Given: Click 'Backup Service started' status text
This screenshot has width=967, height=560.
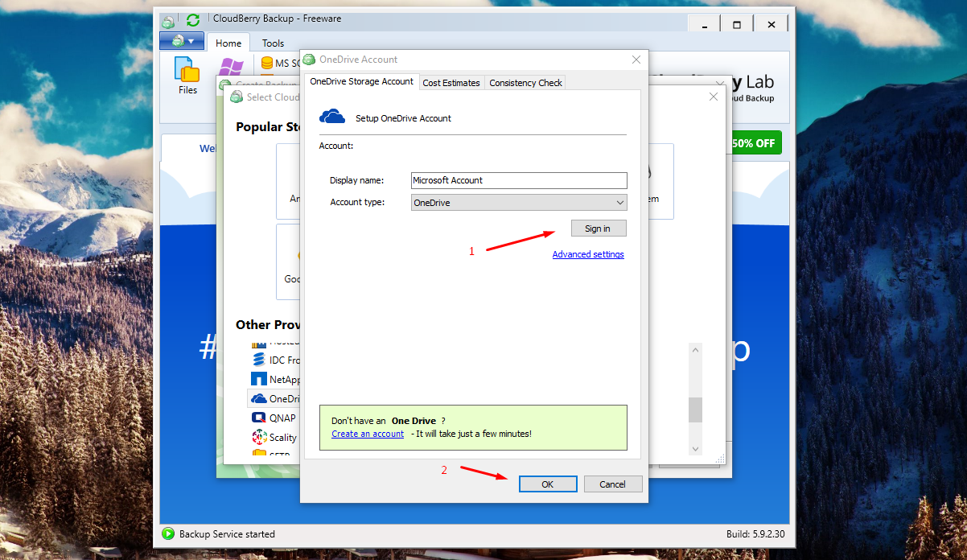Looking at the screenshot, I should [227, 533].
